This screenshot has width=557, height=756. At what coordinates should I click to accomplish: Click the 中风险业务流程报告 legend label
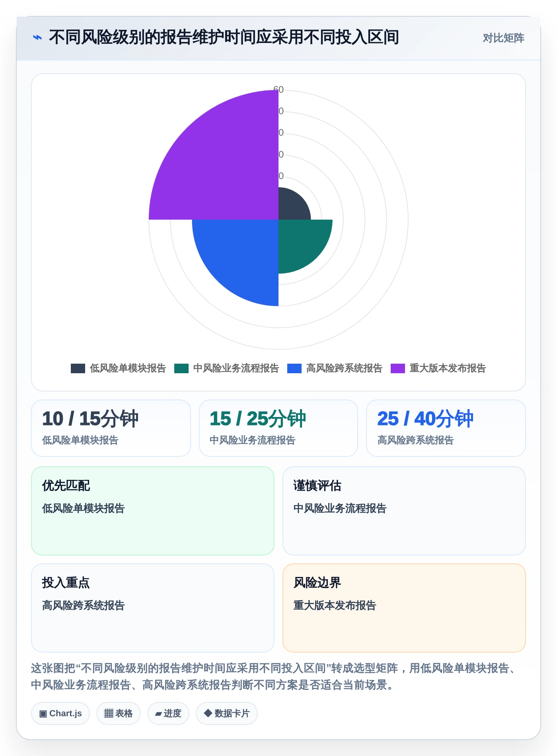coord(236,368)
